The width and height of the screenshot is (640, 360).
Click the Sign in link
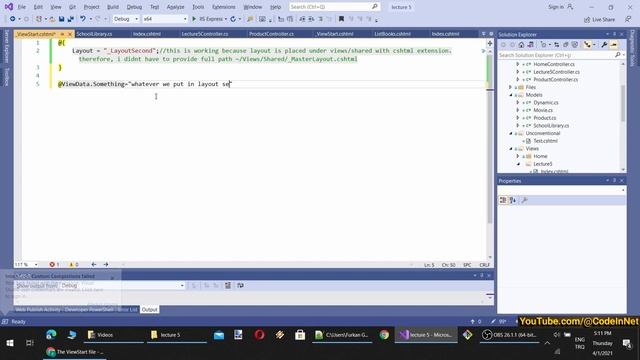[560, 7]
